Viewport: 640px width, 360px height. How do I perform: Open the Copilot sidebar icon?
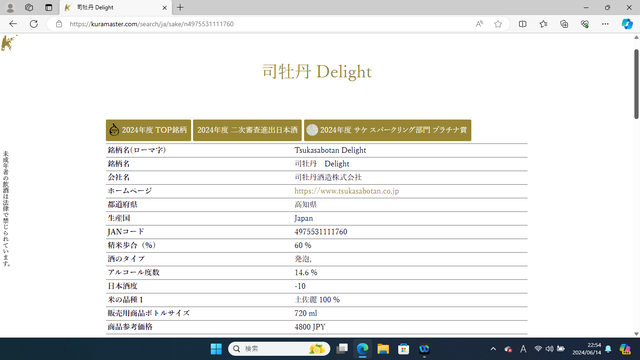click(627, 24)
